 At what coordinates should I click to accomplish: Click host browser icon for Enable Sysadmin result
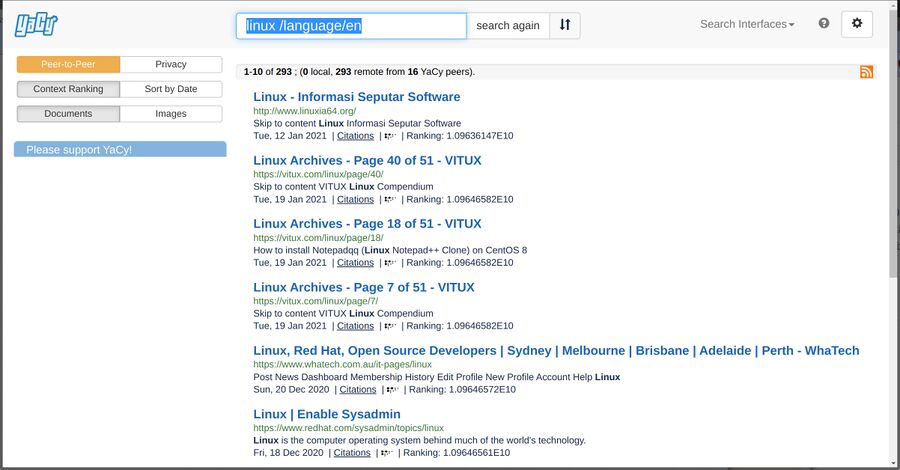pyautogui.click(x=387, y=453)
